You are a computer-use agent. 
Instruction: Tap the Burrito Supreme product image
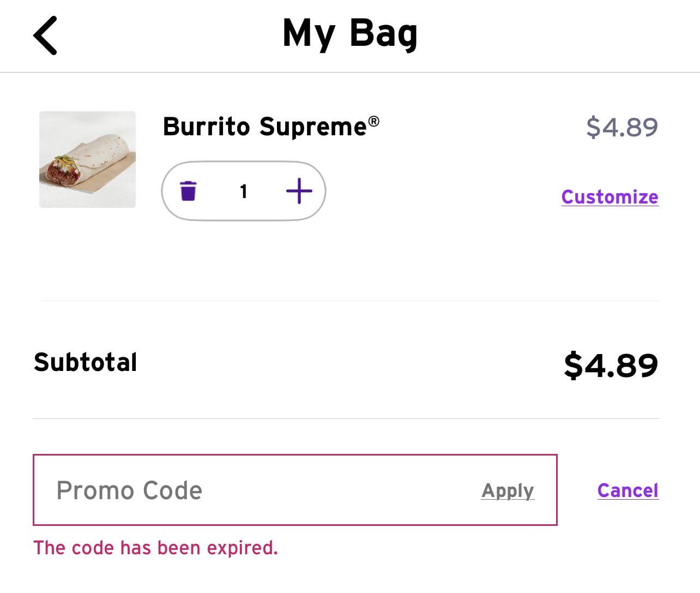coord(87,159)
